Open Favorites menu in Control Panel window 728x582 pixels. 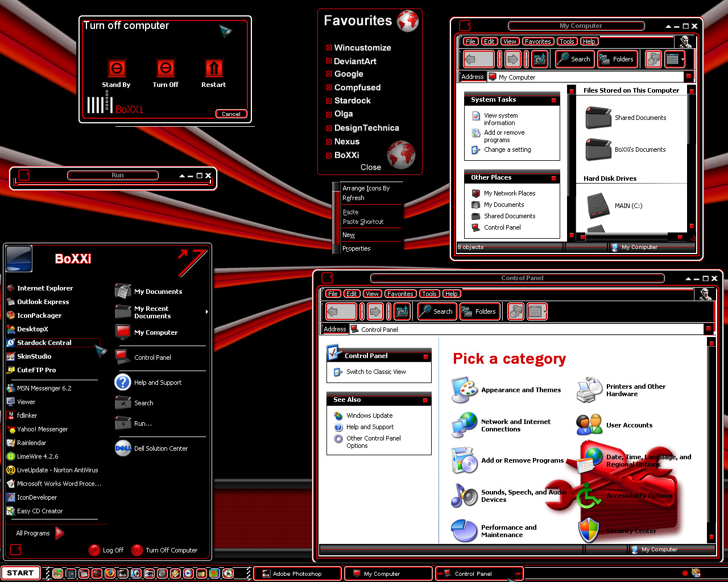click(x=400, y=294)
